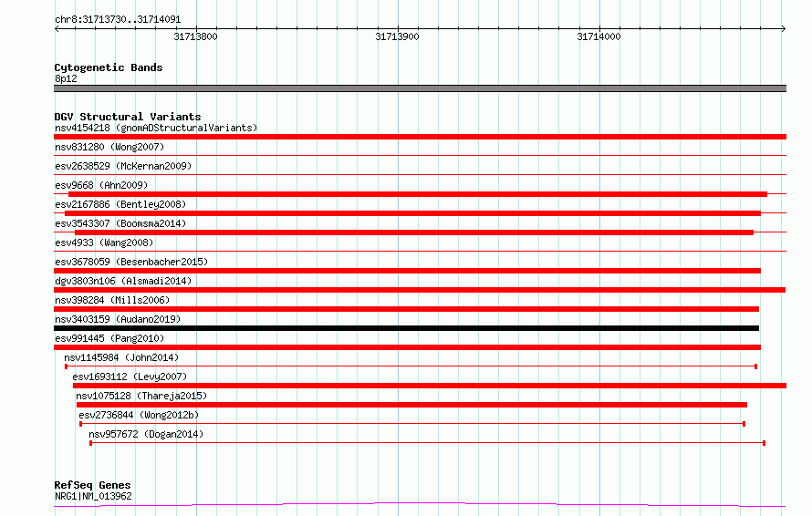Click nsv1145984 (John2014) variant label
The width and height of the screenshot is (812, 516).
pyautogui.click(x=121, y=357)
